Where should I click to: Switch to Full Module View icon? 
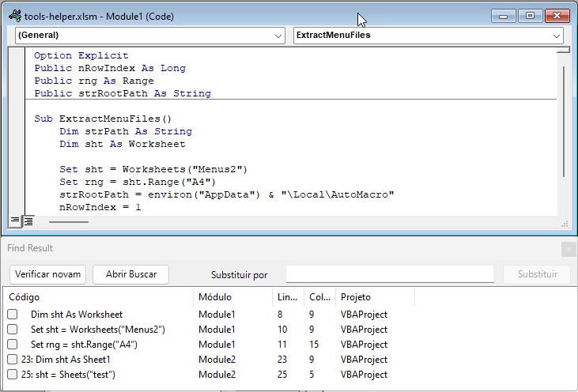point(28,221)
